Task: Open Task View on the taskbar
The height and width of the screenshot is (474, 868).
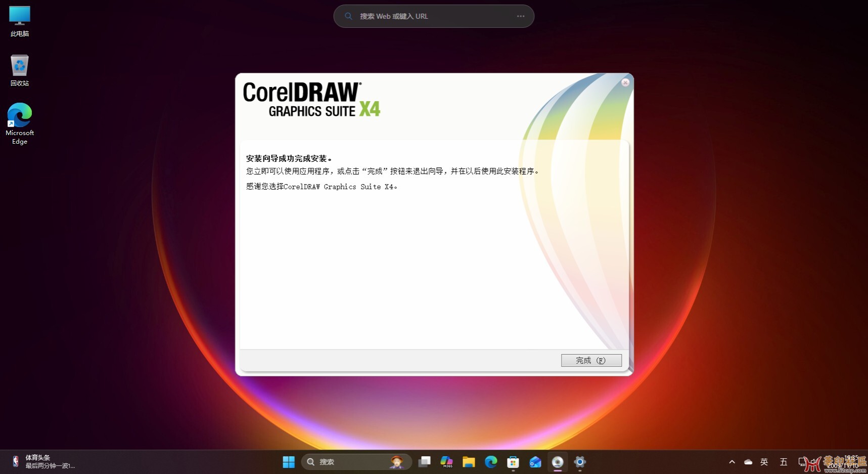Action: tap(425, 462)
